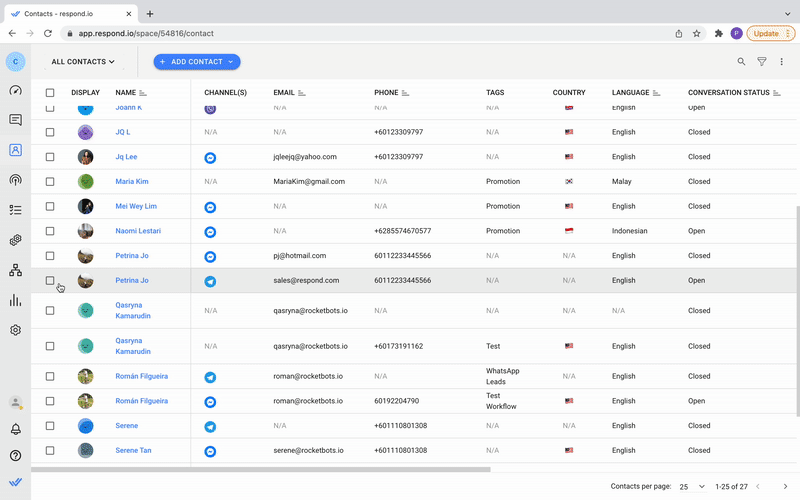Bookmark this page with star icon
Image resolution: width=800 pixels, height=500 pixels.
coord(696,34)
